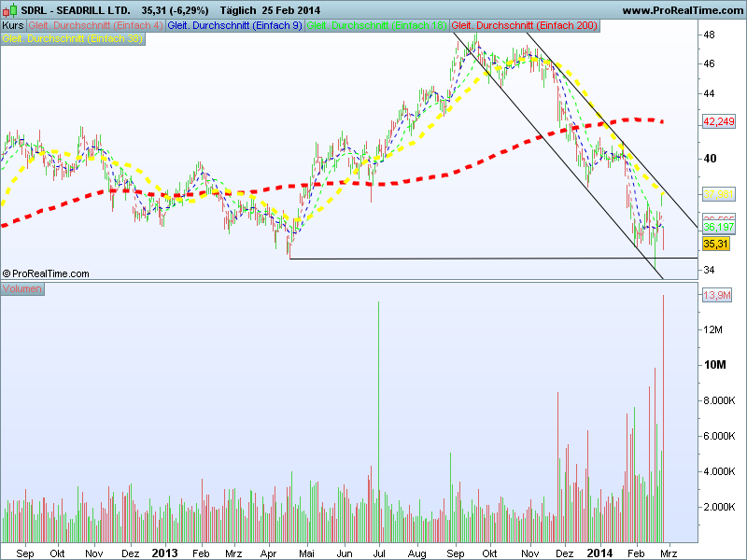The image size is (747, 560).
Task: Click the Jul label on time axis
Action: tap(379, 553)
